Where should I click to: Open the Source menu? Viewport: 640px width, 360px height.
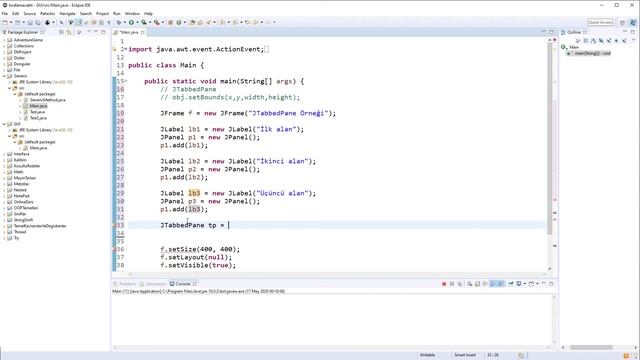pyautogui.click(x=29, y=13)
